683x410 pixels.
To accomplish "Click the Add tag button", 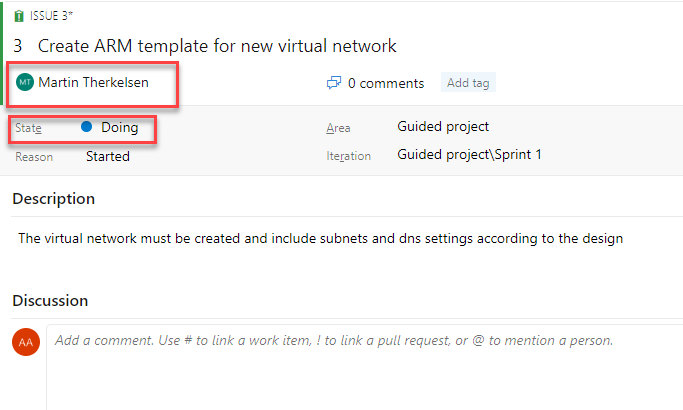I will (468, 83).
